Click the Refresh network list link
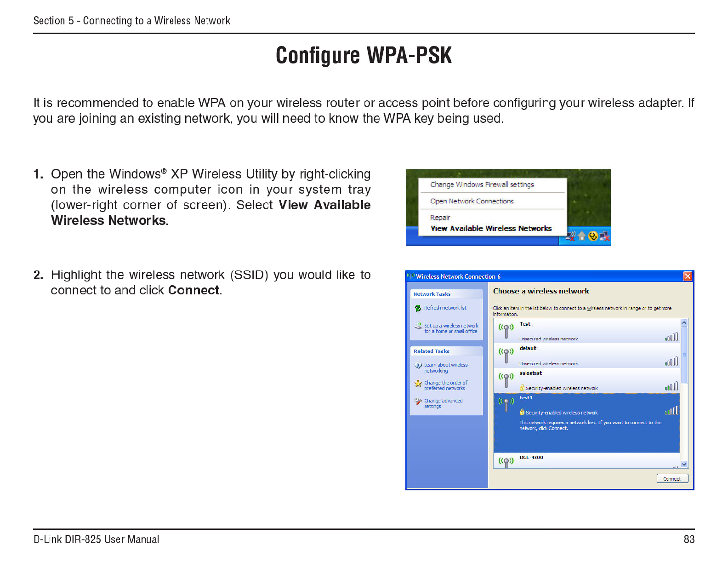Screen dimensions: 728x563 coord(445,308)
